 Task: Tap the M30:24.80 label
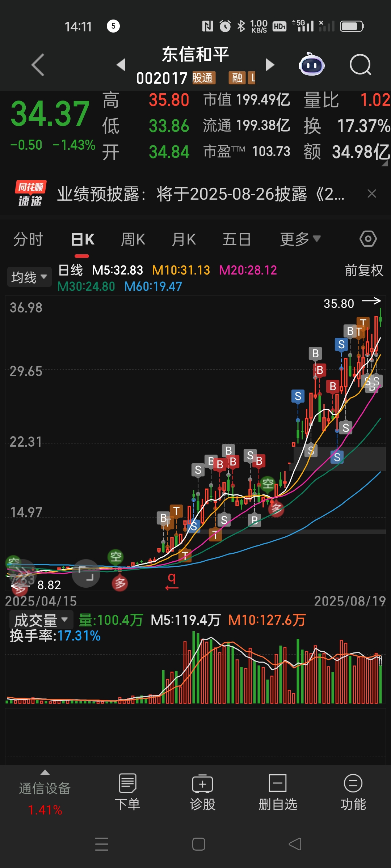pos(86,286)
